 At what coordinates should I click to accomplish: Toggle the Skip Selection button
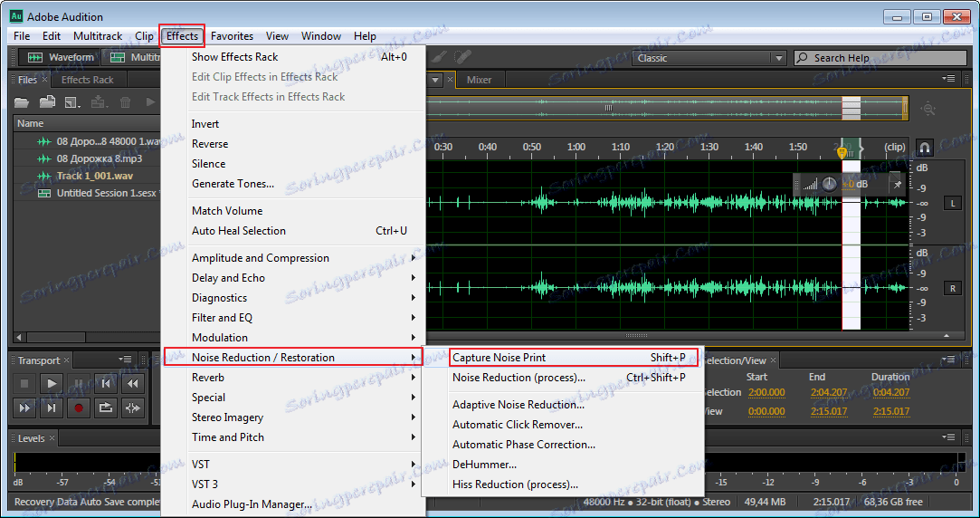pyautogui.click(x=132, y=408)
